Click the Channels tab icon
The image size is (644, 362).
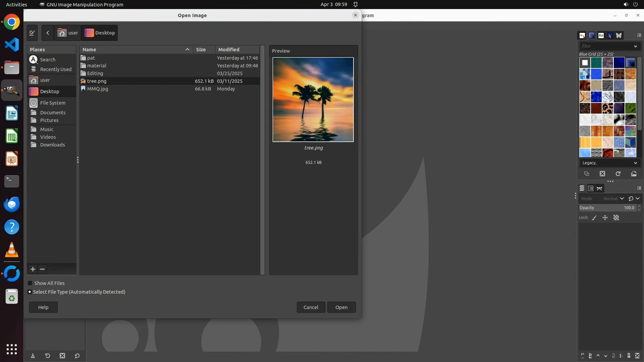(591, 188)
